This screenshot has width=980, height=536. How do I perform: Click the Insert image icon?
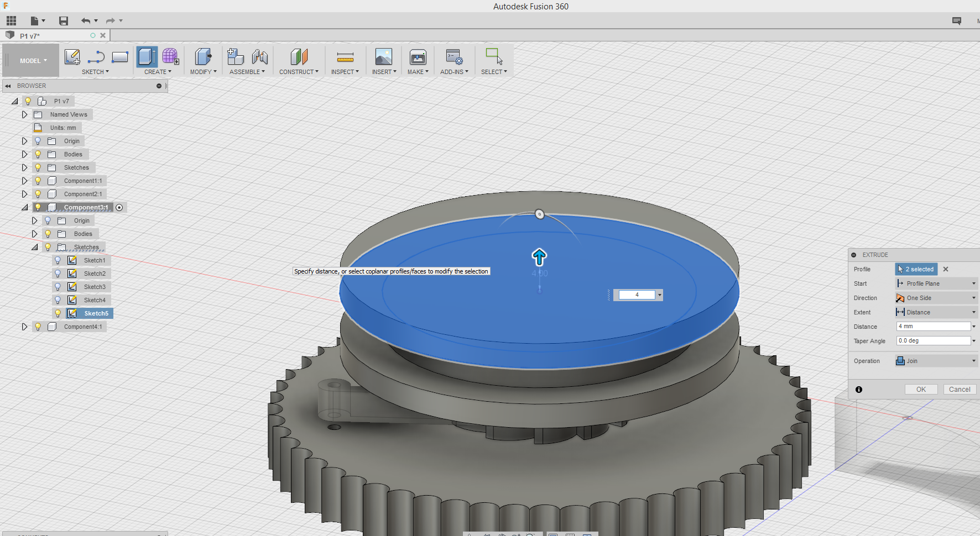(x=384, y=57)
